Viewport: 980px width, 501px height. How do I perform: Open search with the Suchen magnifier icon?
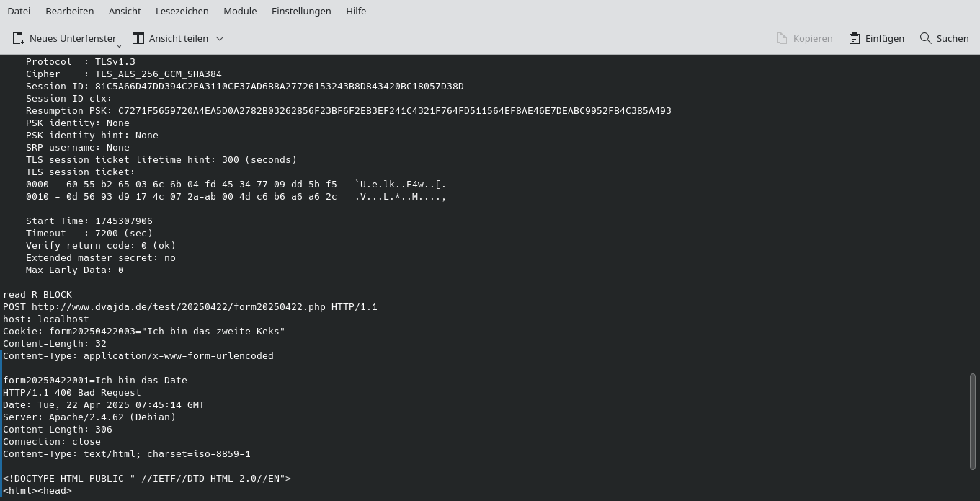(x=925, y=38)
